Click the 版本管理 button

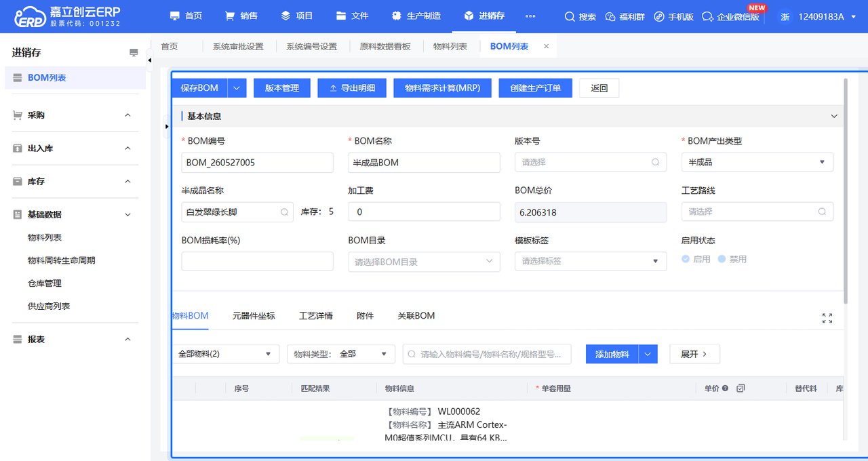282,88
